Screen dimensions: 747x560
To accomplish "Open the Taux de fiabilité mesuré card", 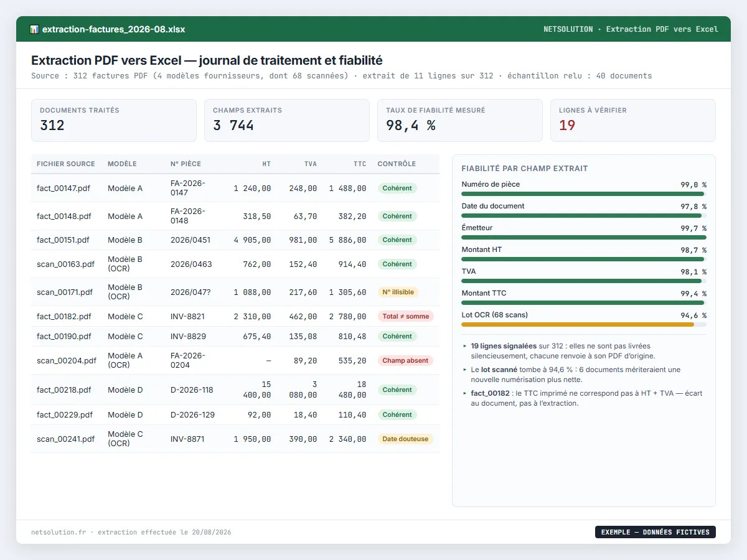I will 460,120.
